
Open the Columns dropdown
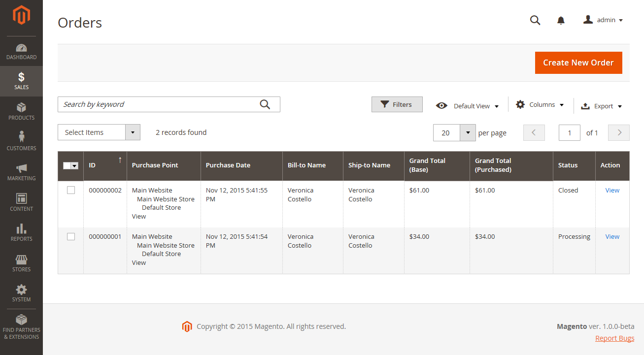[x=540, y=105]
